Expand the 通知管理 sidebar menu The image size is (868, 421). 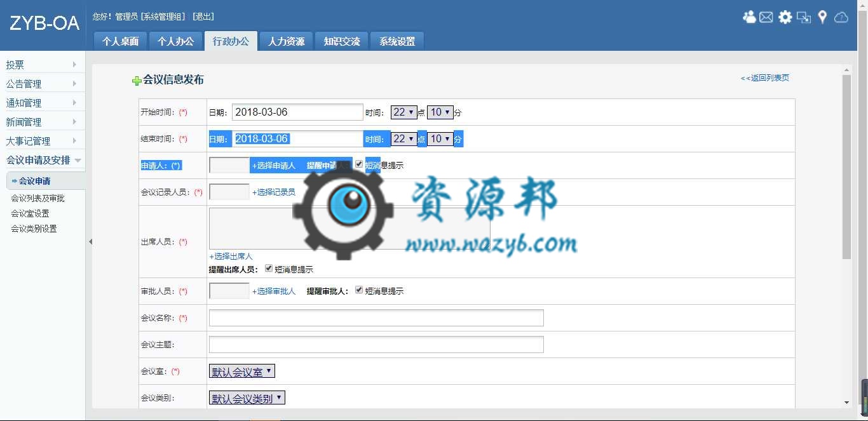42,103
